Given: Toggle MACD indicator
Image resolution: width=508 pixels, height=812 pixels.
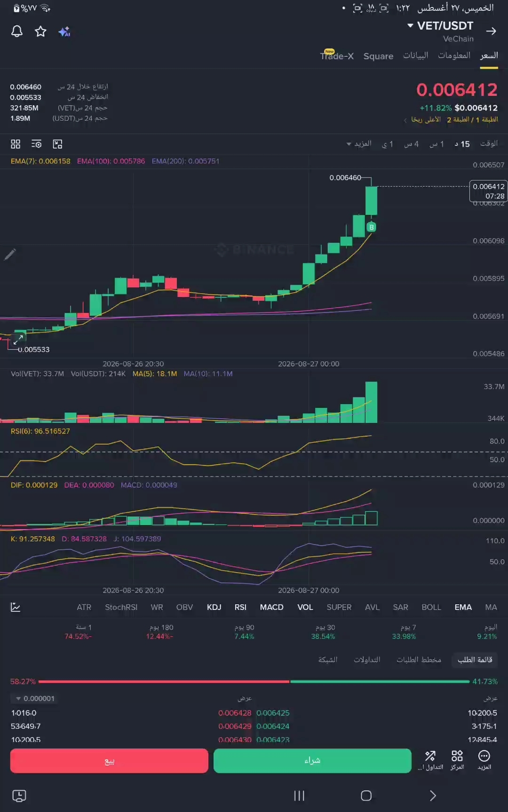Looking at the screenshot, I should (x=272, y=607).
